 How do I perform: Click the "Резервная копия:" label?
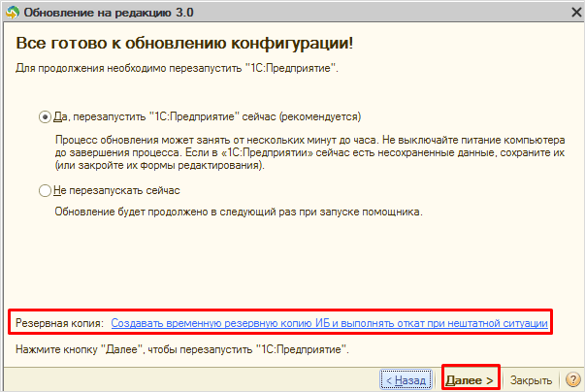coord(59,322)
